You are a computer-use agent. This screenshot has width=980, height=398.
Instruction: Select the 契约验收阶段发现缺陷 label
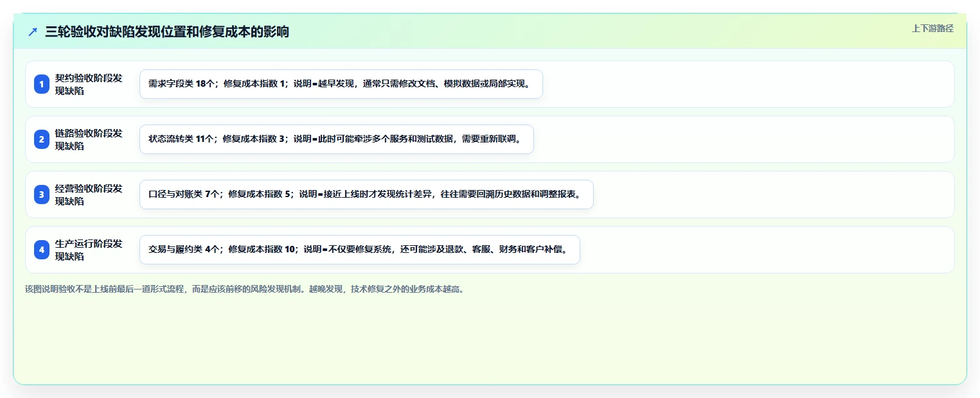pyautogui.click(x=89, y=84)
